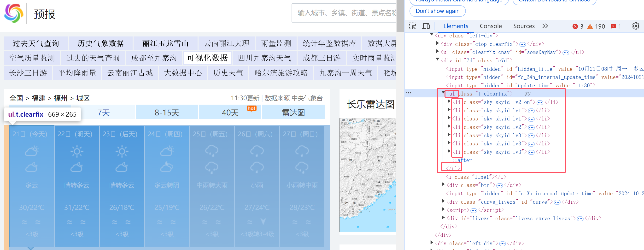Screen dimensions: 644x250
Task: Select the DevTools inspect element picker icon
Action: pos(412,26)
